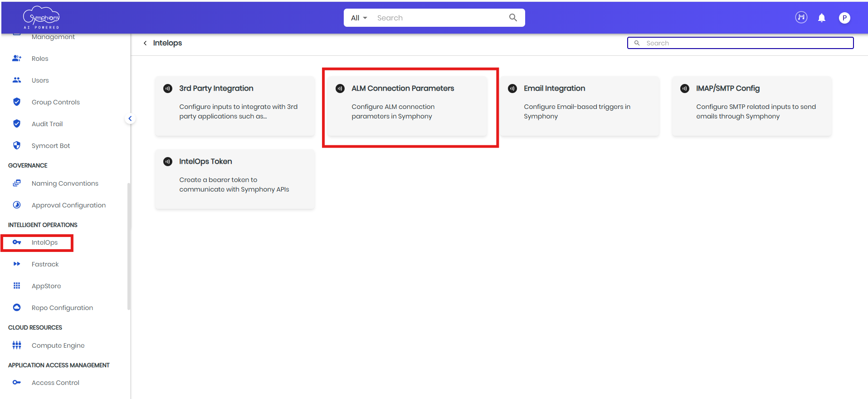This screenshot has width=868, height=399.
Task: Click the Users sidebar icon
Action: tap(17, 80)
